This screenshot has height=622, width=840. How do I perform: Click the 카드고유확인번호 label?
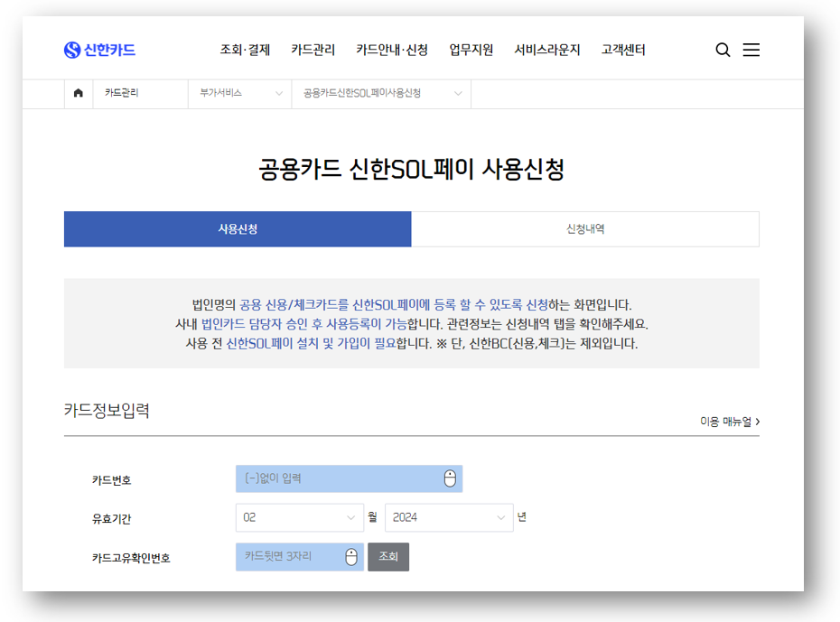click(131, 558)
